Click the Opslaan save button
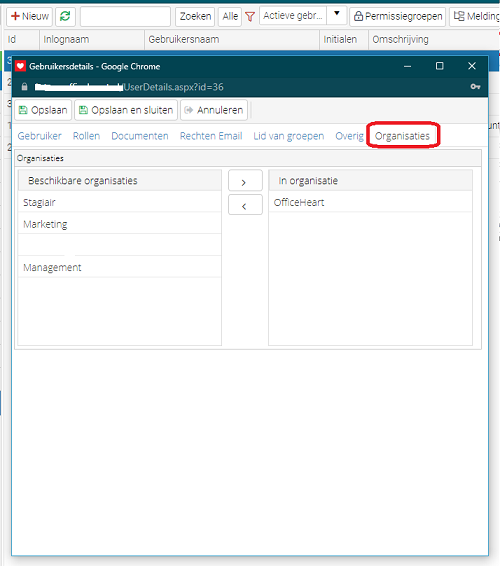The image size is (500, 566). 43,110
